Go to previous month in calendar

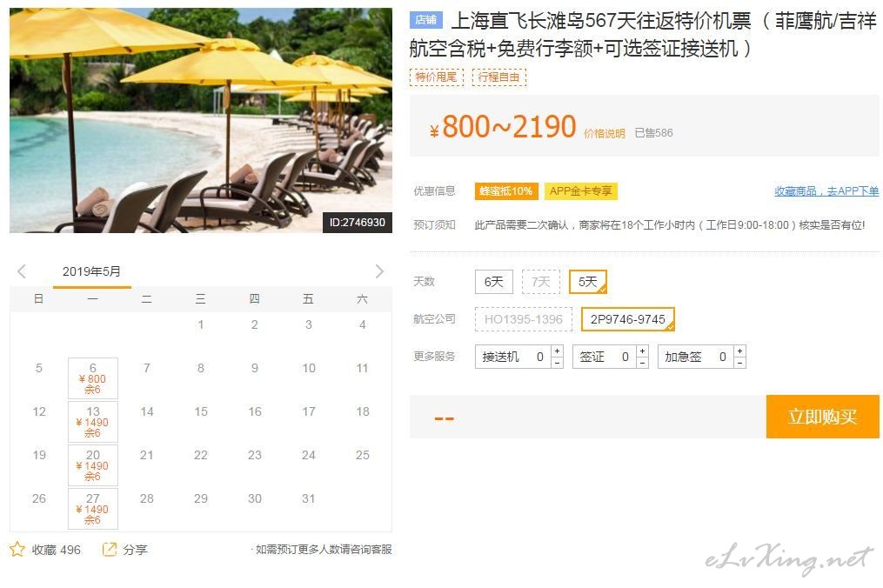click(x=22, y=271)
